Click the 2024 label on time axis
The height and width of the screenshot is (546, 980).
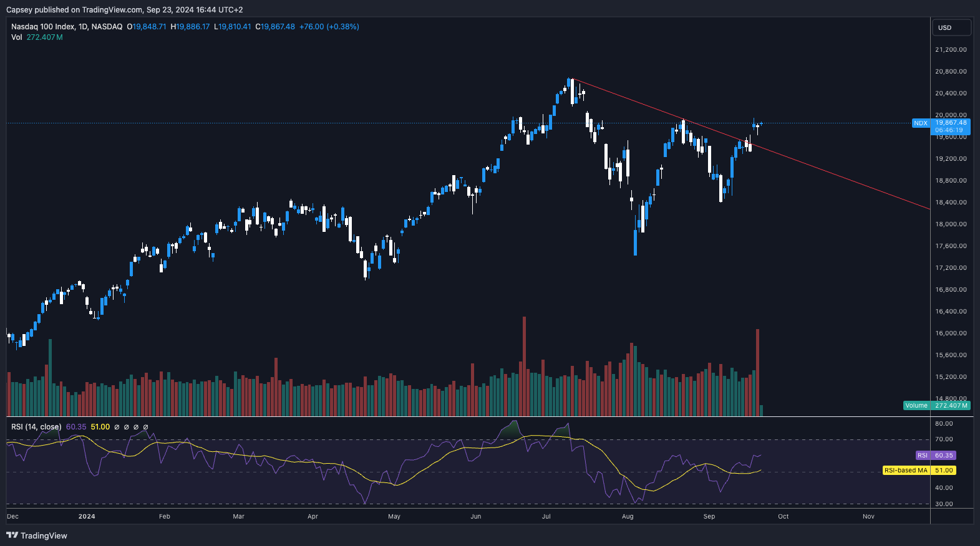87,516
